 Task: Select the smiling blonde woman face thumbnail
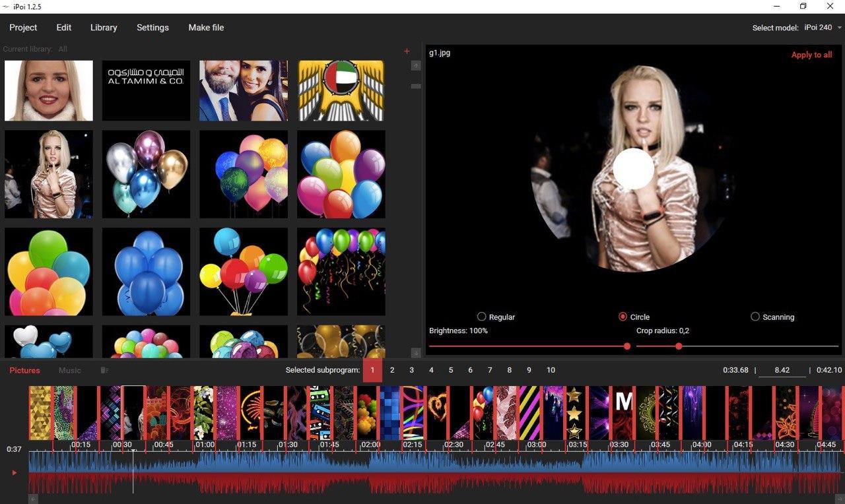tap(49, 90)
